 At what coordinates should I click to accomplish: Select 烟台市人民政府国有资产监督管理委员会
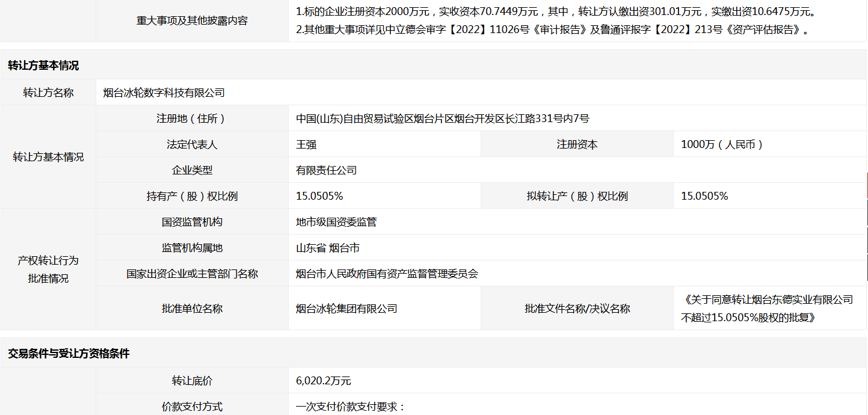pyautogui.click(x=387, y=274)
